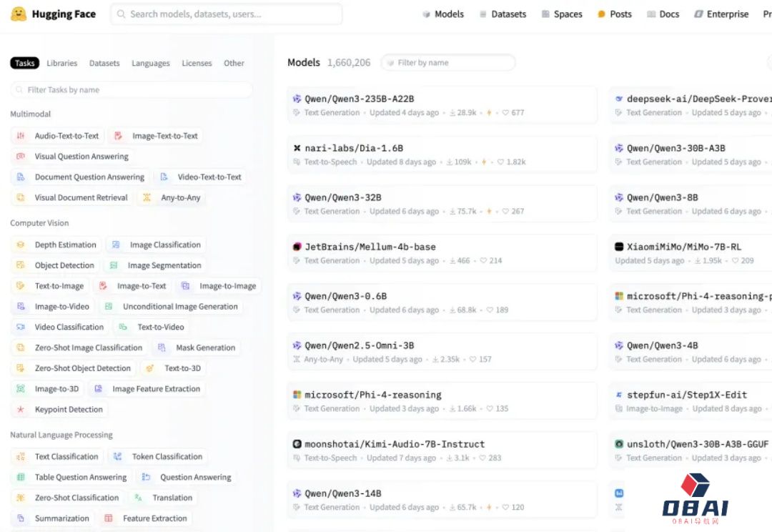Click the Audio-Text-to-Text task icon
This screenshot has height=532, width=772.
20,135
